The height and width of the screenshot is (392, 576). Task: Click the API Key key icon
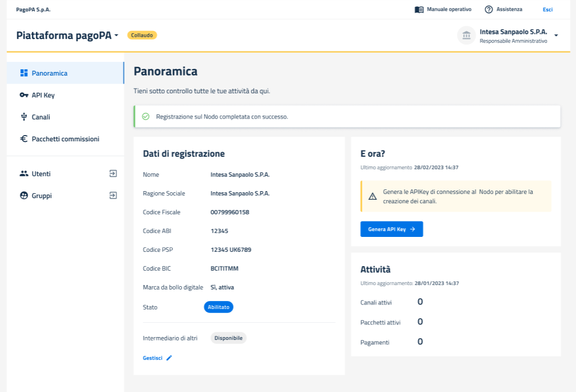[24, 95]
